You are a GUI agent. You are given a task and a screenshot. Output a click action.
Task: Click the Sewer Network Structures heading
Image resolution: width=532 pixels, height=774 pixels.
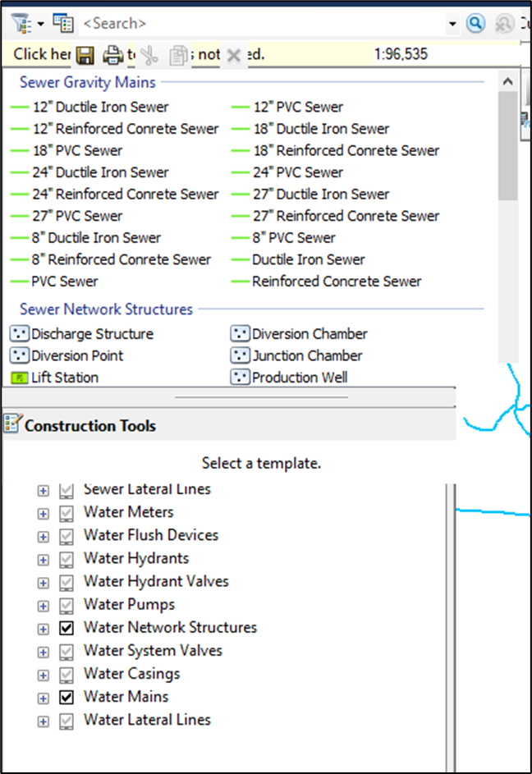pos(106,309)
